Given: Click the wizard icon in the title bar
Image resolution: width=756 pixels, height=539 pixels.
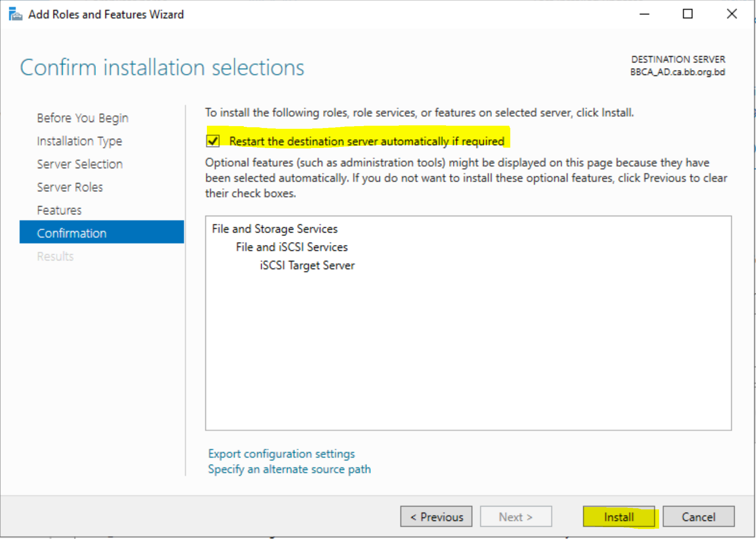Looking at the screenshot, I should click(15, 14).
